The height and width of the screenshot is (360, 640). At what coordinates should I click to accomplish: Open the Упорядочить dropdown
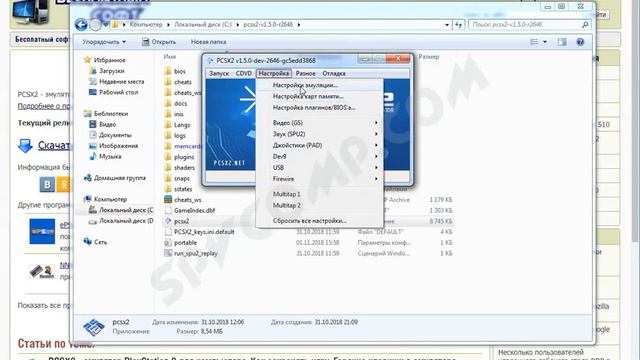[104, 42]
